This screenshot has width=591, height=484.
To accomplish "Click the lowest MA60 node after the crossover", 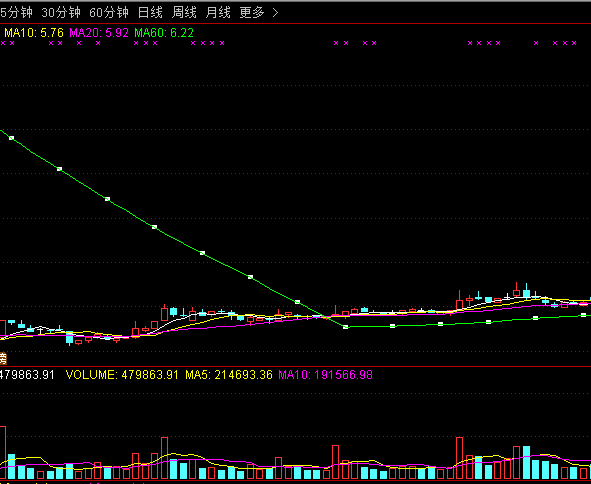I will point(346,327).
